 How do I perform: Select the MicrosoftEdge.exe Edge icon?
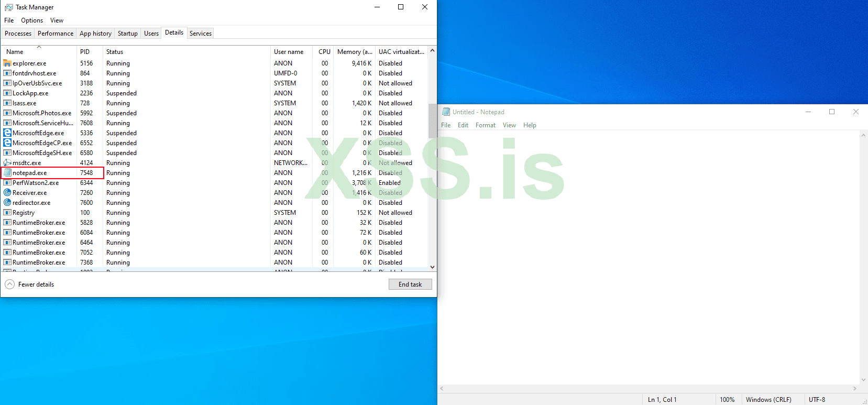pyautogui.click(x=7, y=133)
